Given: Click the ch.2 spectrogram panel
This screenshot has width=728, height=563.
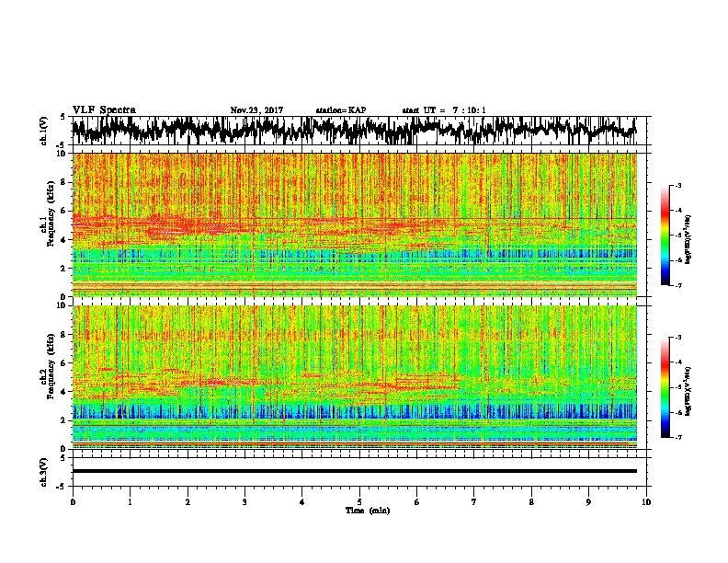Looking at the screenshot, I should 355,377.
